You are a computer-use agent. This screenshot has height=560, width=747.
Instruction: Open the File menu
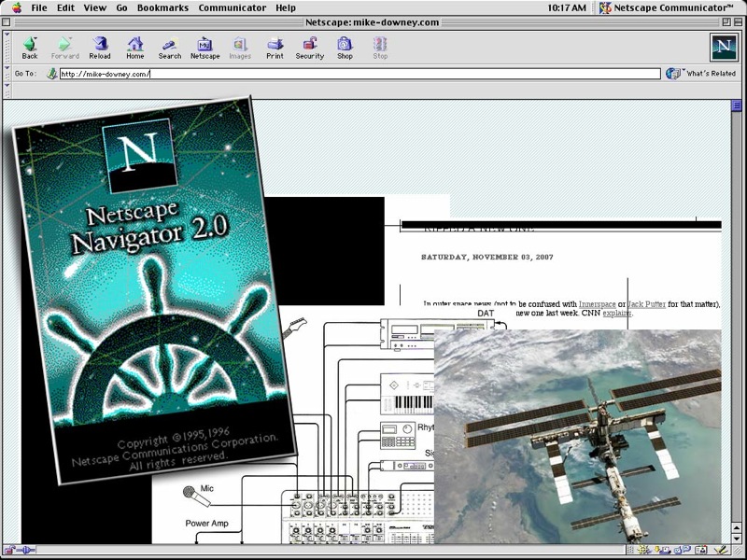point(39,7)
